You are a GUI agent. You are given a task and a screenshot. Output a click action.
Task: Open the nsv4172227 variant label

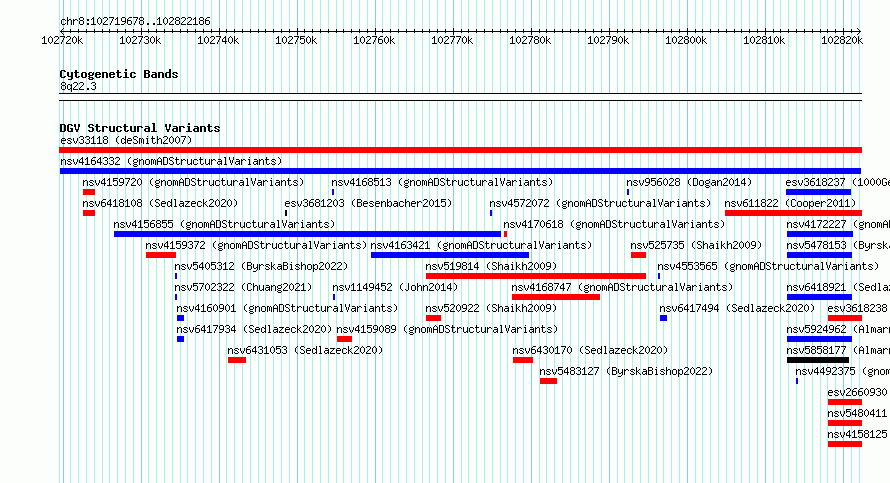[838, 224]
